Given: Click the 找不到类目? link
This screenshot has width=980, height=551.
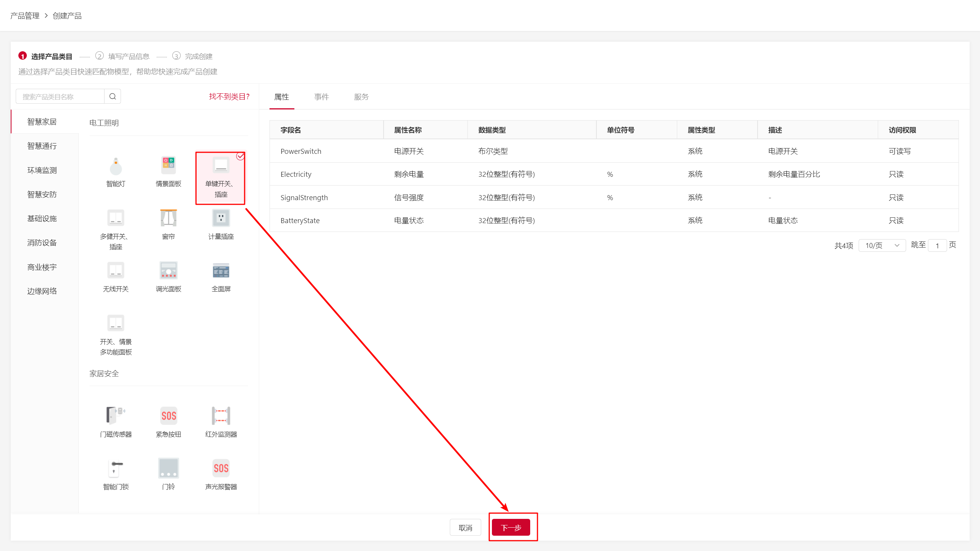Looking at the screenshot, I should (x=229, y=96).
